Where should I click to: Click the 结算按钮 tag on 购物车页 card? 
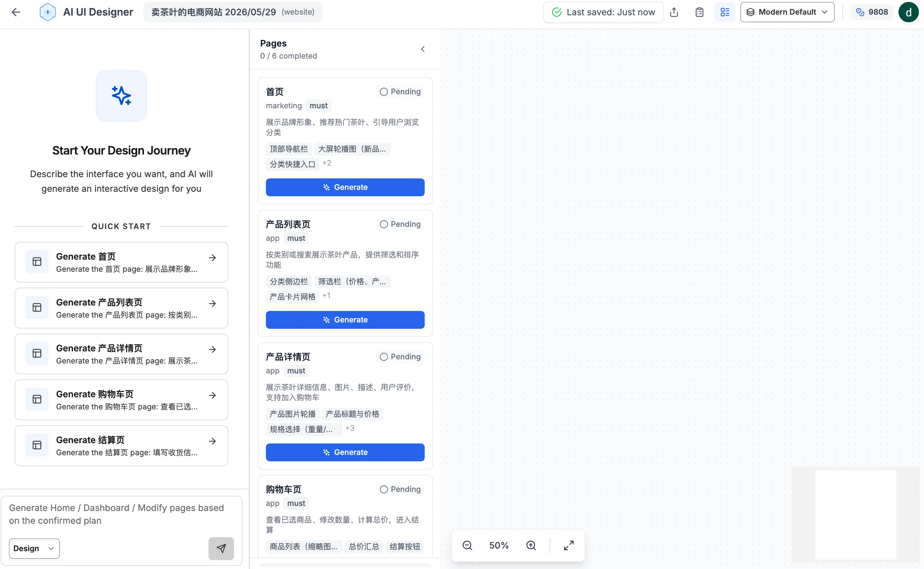pos(405,546)
